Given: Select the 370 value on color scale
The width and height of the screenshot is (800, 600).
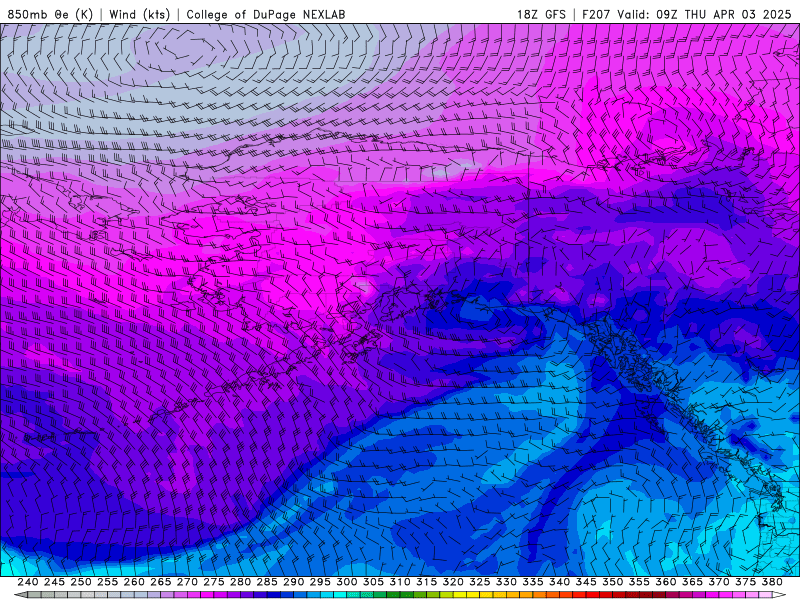Looking at the screenshot, I should (x=718, y=582).
